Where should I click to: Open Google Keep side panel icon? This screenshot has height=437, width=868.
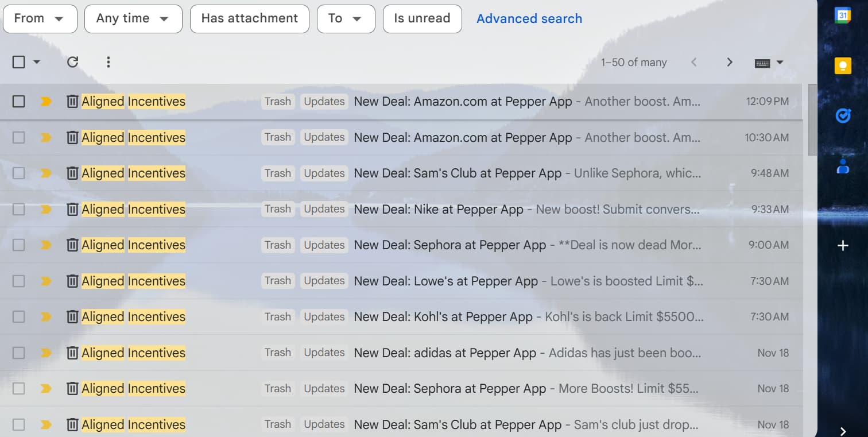[x=842, y=66]
